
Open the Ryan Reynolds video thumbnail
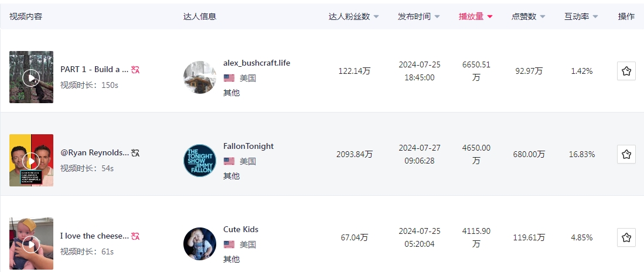[x=31, y=161]
